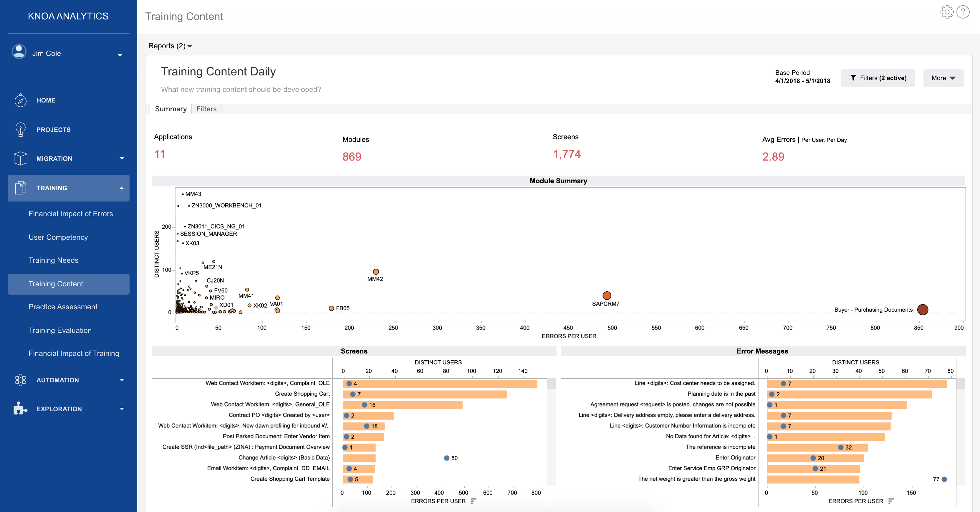Open help via question mark icon
The width and height of the screenshot is (980, 512).
tap(963, 12)
